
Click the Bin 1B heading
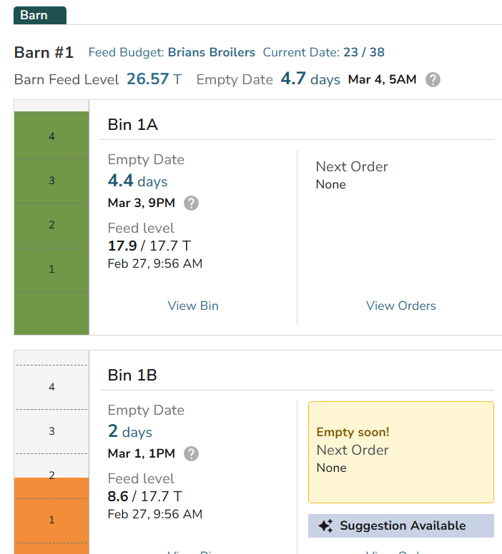[x=132, y=375]
